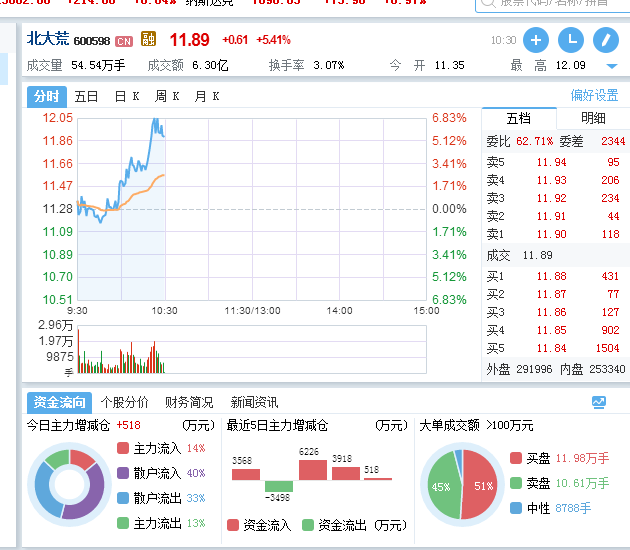Switch to the 分时 intraday tab
This screenshot has width=630, height=550.
[46, 96]
